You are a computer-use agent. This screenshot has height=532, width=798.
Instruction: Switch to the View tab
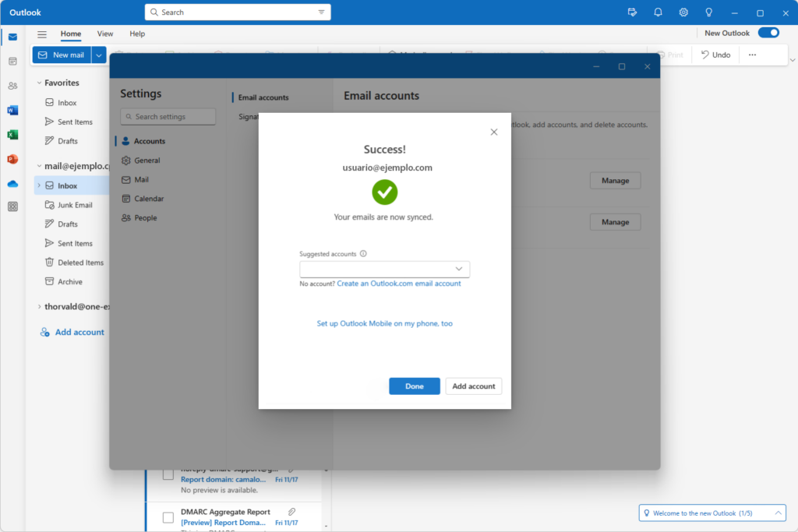(x=105, y=34)
